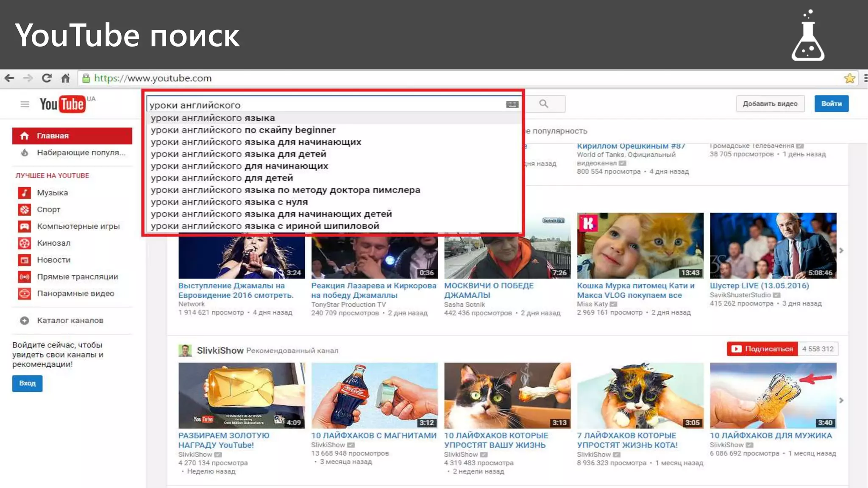Image resolution: width=868 pixels, height=488 pixels.
Task: Select the Компьютерные игры icon
Action: point(25,226)
